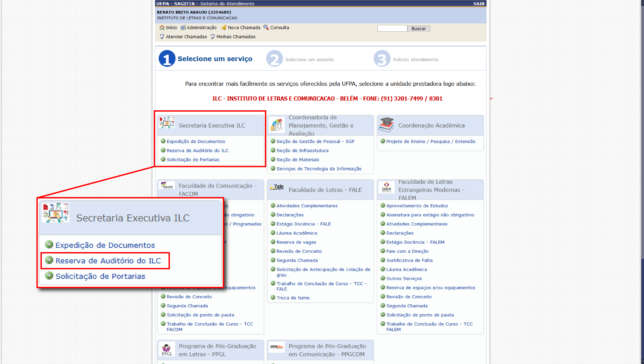Open Declarações link in FALE
Screen dimensions: 644x364
tap(290, 215)
